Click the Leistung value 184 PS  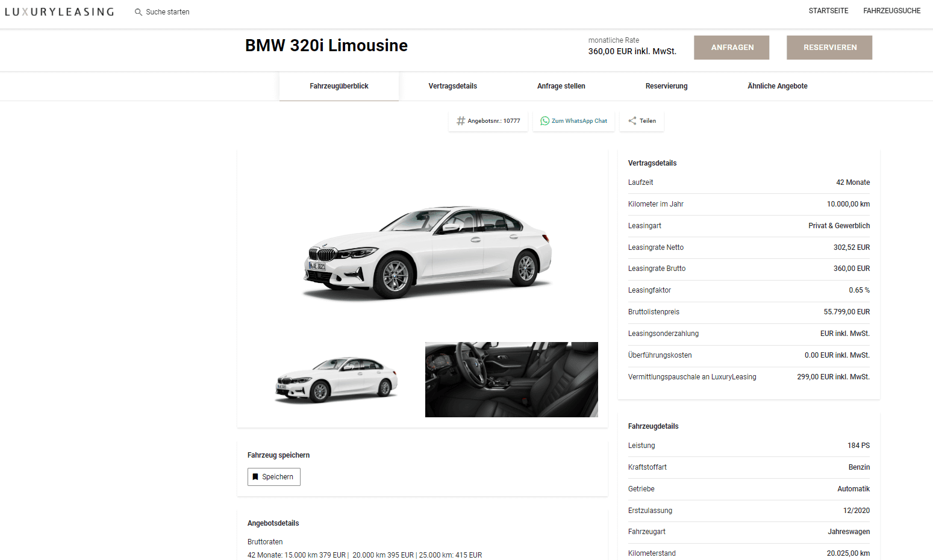click(x=858, y=446)
